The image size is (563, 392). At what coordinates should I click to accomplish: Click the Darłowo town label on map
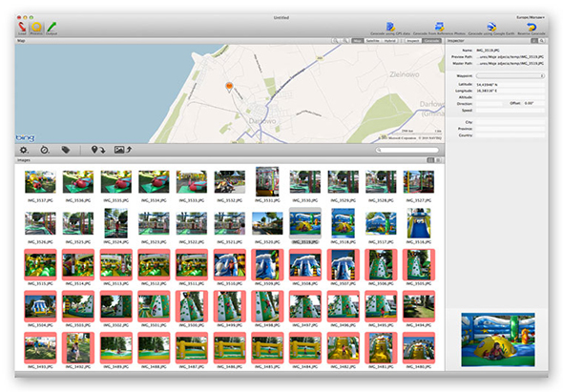[x=262, y=121]
